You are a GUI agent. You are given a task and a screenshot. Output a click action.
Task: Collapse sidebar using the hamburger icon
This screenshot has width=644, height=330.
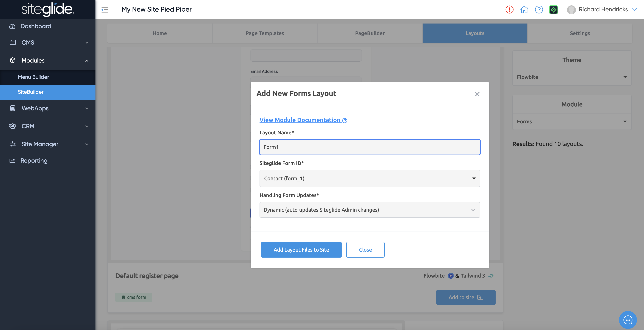coord(104,10)
